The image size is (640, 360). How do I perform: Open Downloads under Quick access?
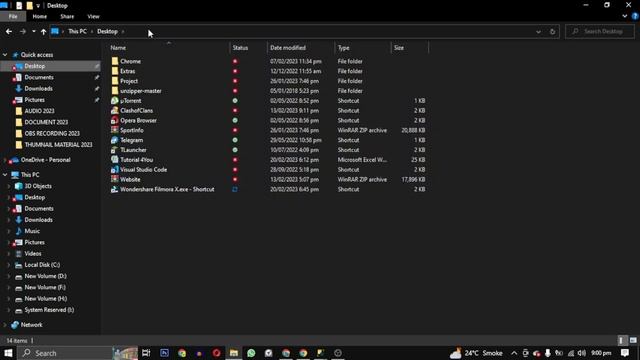(x=38, y=89)
